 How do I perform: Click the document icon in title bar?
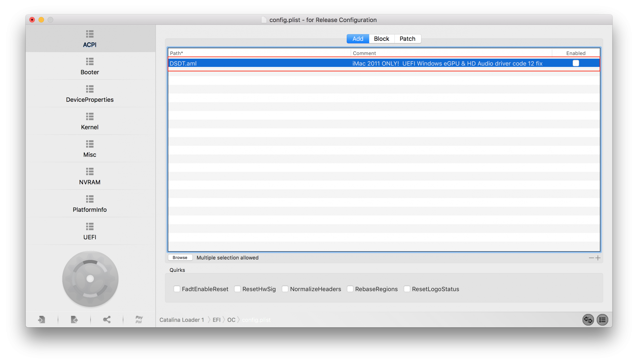click(x=264, y=20)
